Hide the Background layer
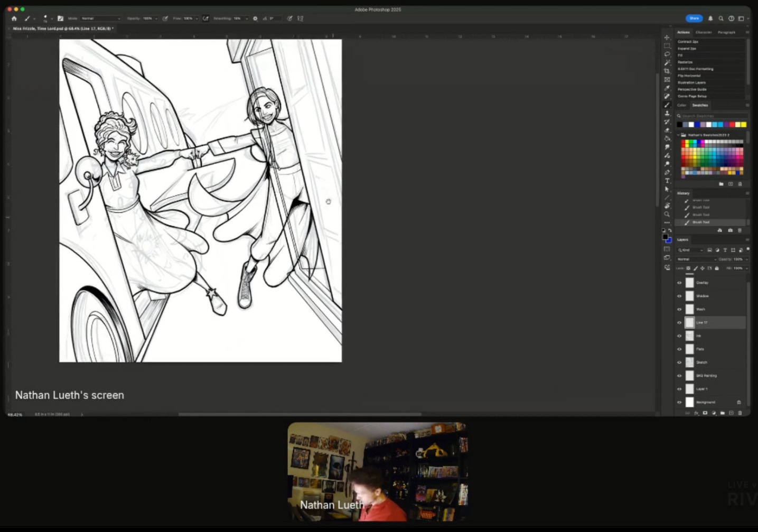Viewport: 758px width, 532px height. pyautogui.click(x=680, y=402)
